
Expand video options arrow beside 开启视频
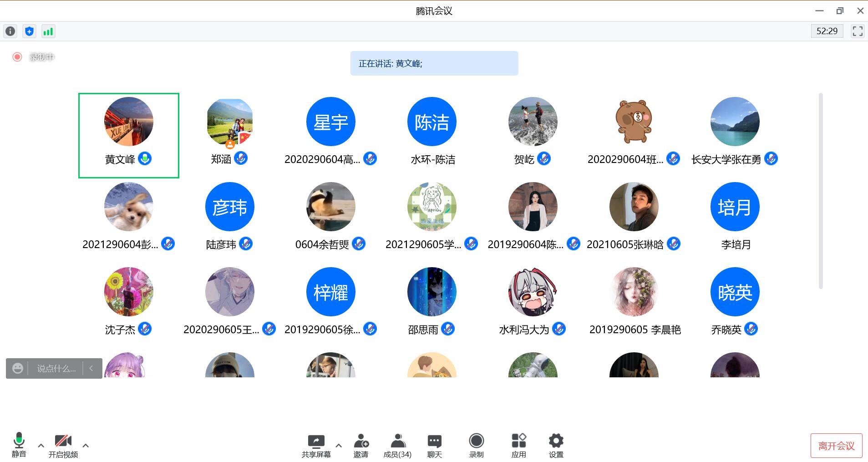point(86,446)
